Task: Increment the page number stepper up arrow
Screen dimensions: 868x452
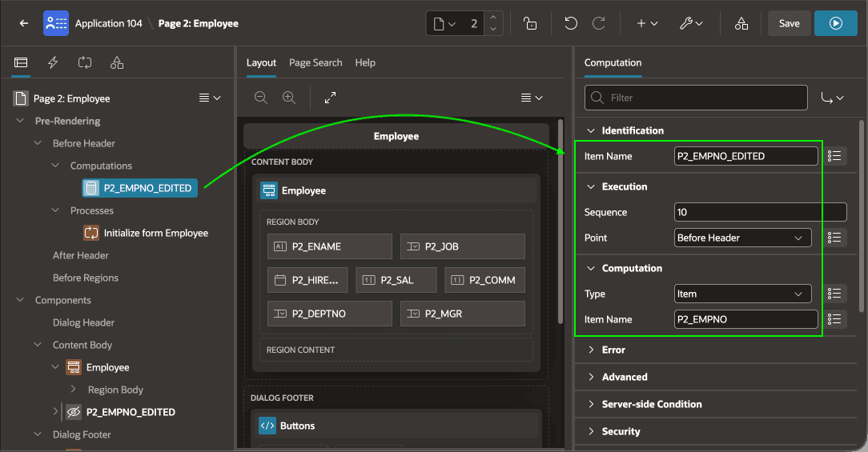Action: point(493,18)
